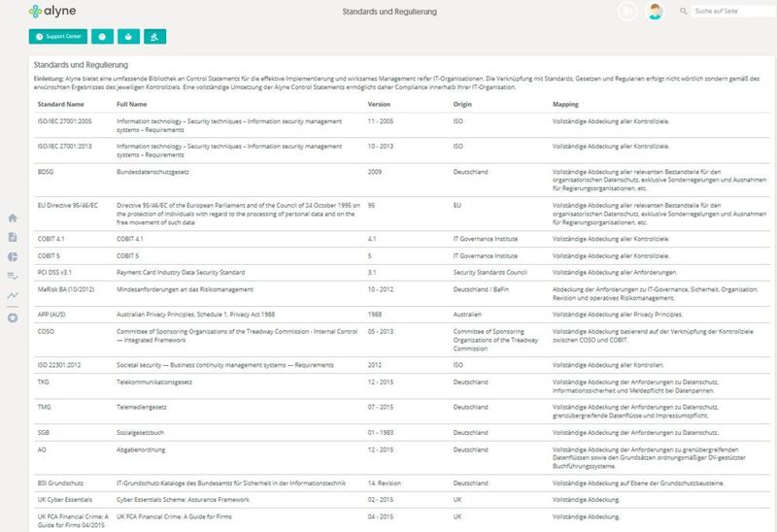Image resolution: width=777 pixels, height=532 pixels.
Task: Click the magnifier search icon
Action: (684, 11)
